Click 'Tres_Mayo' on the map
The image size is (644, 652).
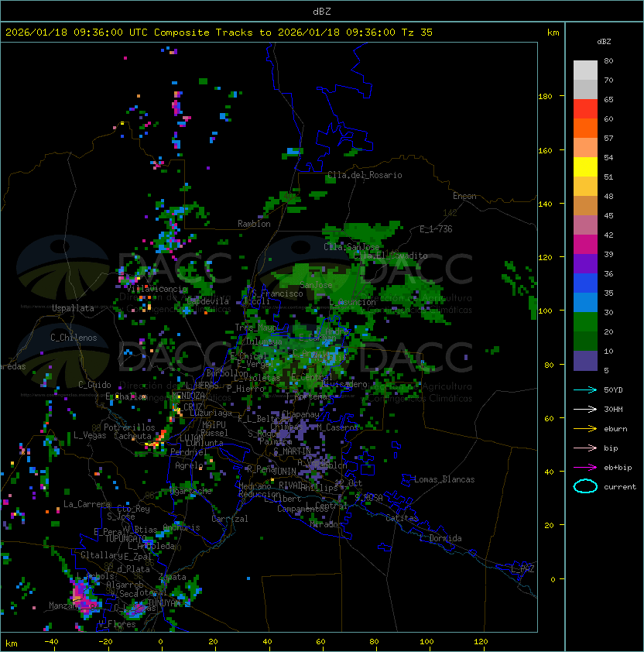click(255, 328)
